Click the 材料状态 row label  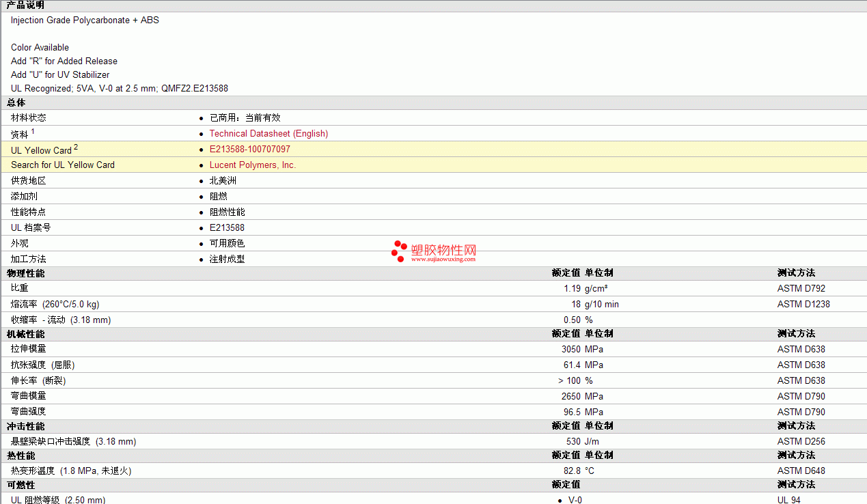click(29, 118)
